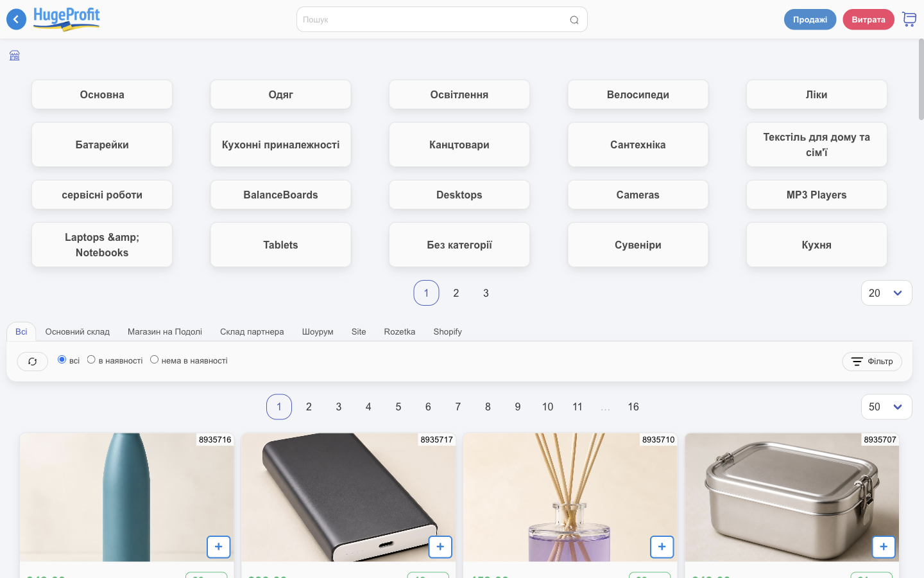Click the store building icon
Screen dimensions: 924x578
click(15, 55)
